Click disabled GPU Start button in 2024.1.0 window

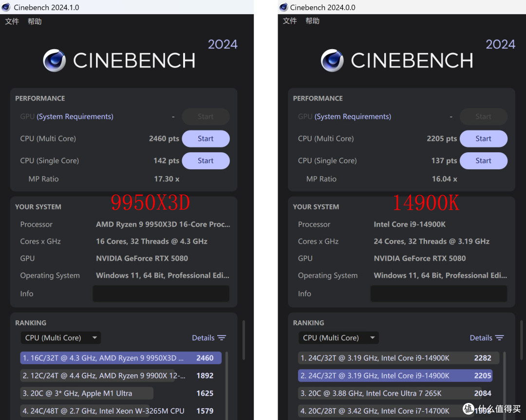[206, 116]
